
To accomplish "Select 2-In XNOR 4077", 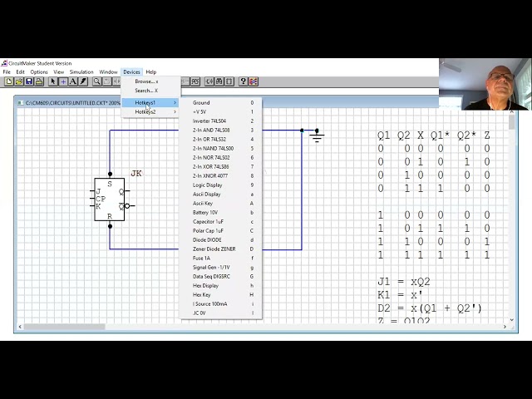I will (x=221, y=175).
